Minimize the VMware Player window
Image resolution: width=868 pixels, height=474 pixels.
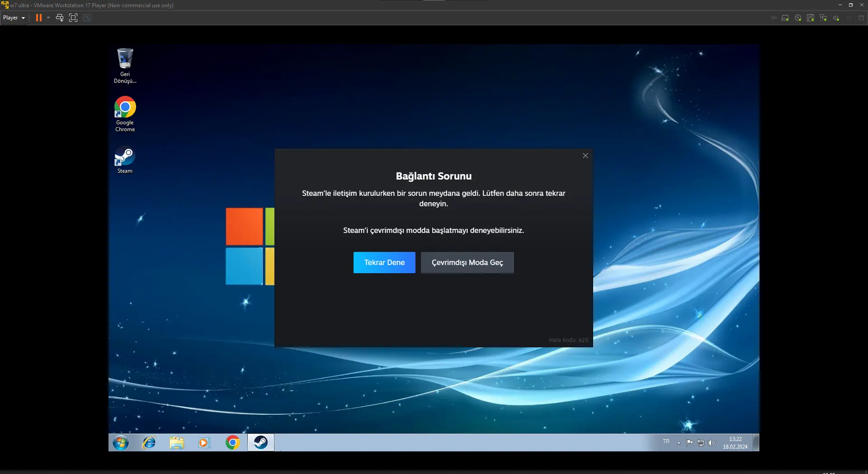(840, 5)
